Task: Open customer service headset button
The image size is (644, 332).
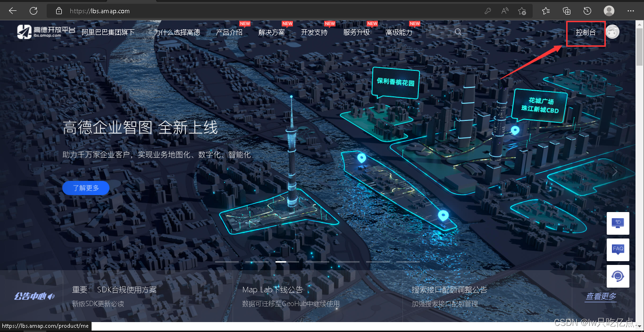Action: [x=618, y=276]
